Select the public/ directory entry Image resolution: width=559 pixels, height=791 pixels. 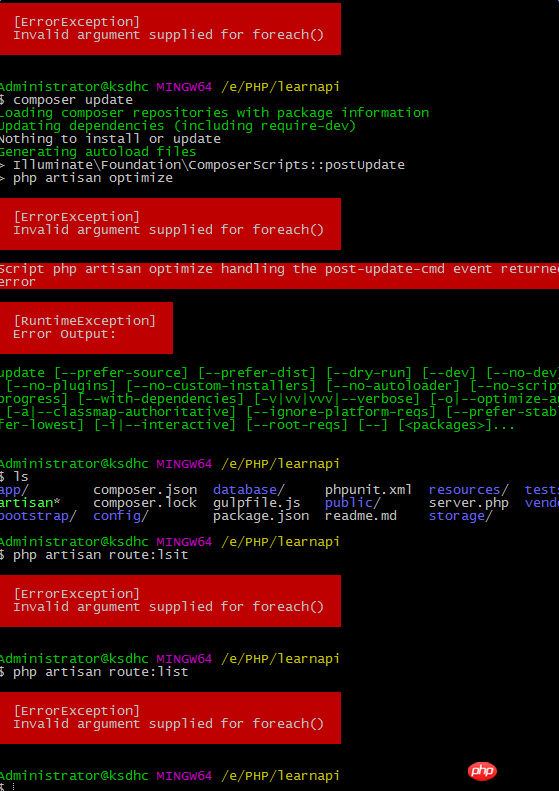353,503
